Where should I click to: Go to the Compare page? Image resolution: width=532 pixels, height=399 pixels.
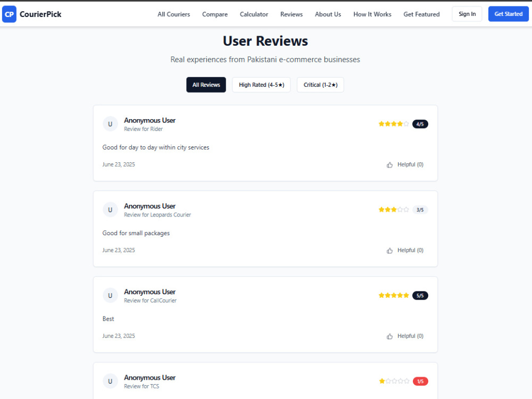click(215, 14)
